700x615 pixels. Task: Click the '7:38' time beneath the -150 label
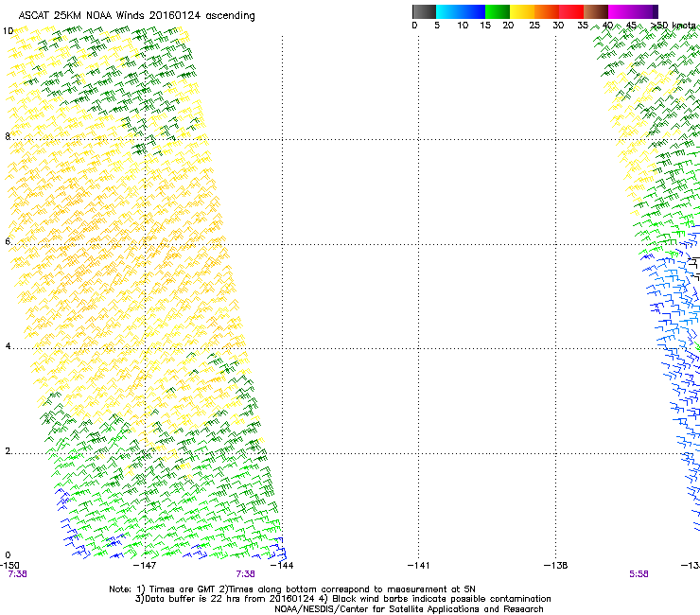(17, 574)
